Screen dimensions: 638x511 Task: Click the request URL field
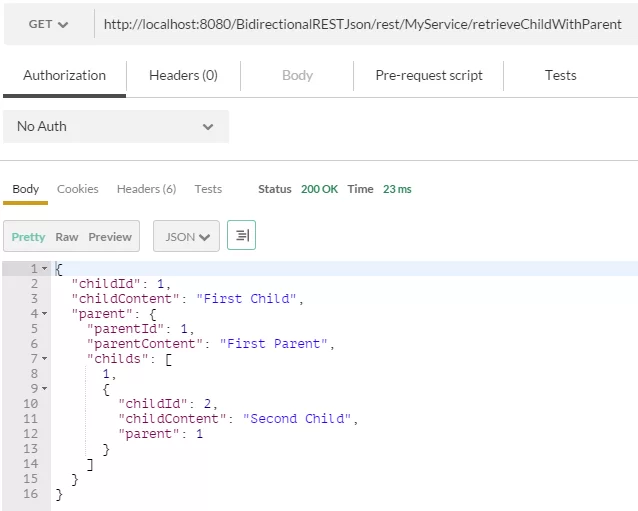pyautogui.click(x=365, y=24)
